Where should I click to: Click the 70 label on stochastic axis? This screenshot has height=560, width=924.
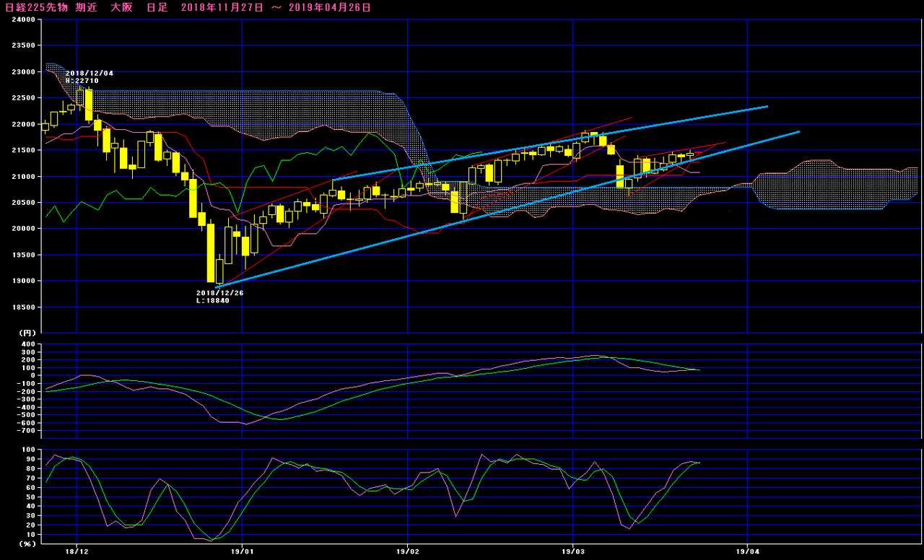[31, 478]
